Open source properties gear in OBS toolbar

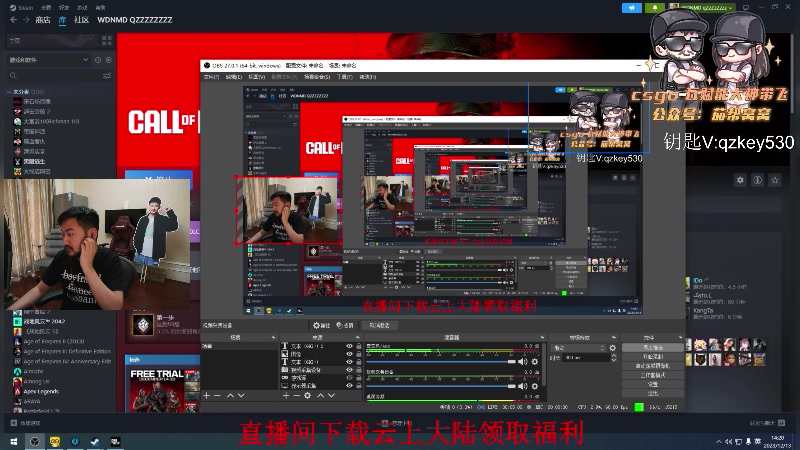pos(321,326)
